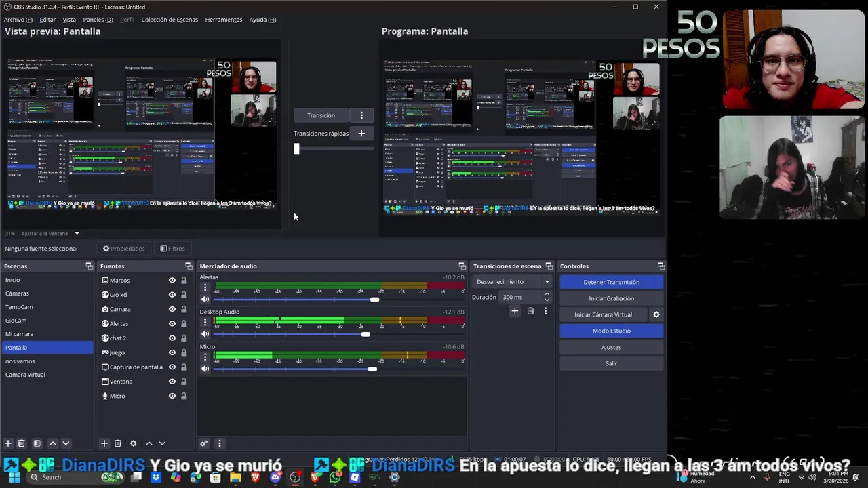
Task: Move scene down with Escenas down arrow
Action: point(66,443)
